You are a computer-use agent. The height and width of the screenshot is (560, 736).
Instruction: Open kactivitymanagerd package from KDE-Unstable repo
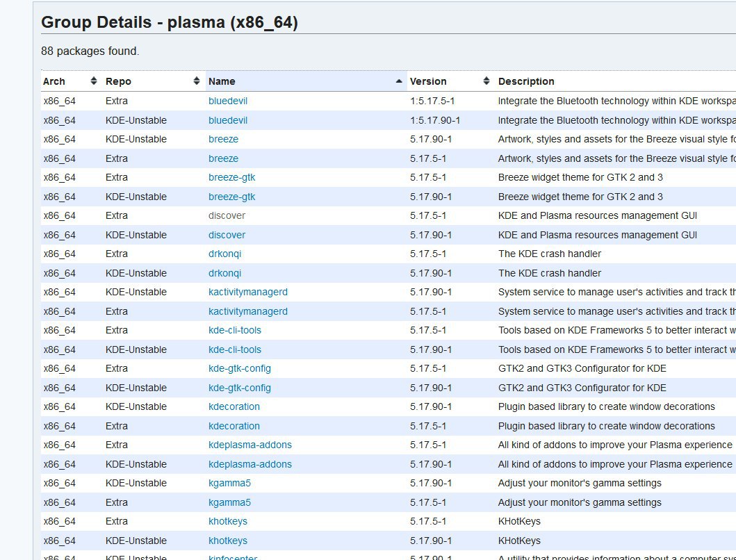click(x=248, y=292)
